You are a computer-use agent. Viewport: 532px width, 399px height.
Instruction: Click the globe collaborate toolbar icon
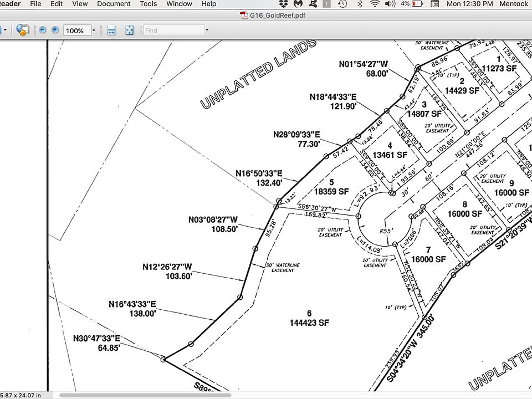click(x=23, y=30)
